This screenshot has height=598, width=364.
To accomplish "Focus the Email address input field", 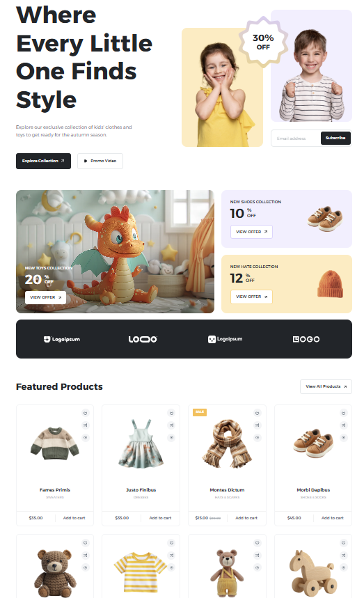I will (296, 139).
